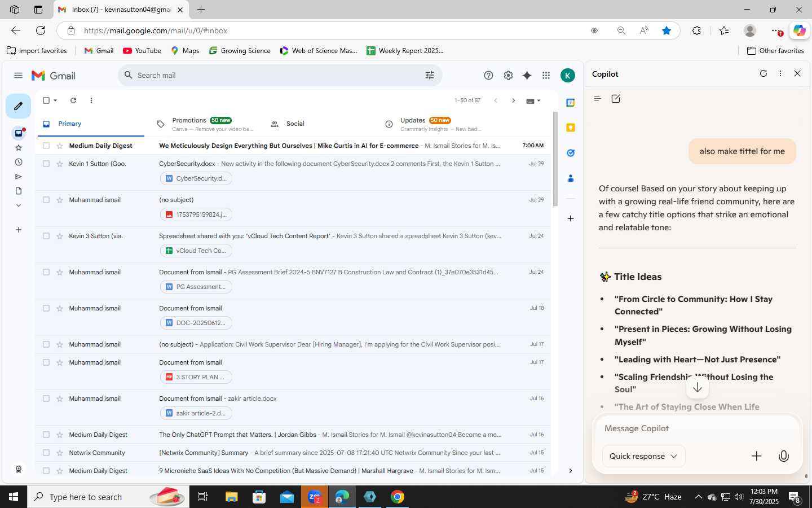The width and height of the screenshot is (812, 508).
Task: Open Quick response mode dropdown
Action: [643, 456]
